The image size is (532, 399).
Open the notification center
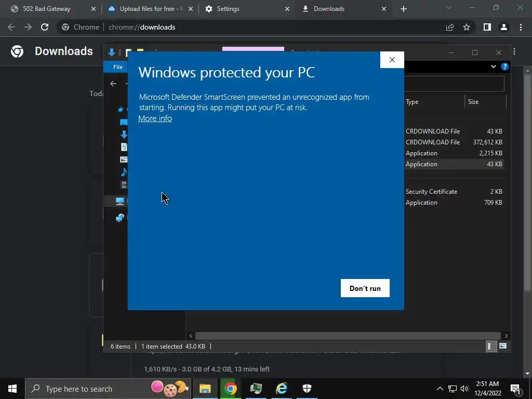tap(516, 389)
